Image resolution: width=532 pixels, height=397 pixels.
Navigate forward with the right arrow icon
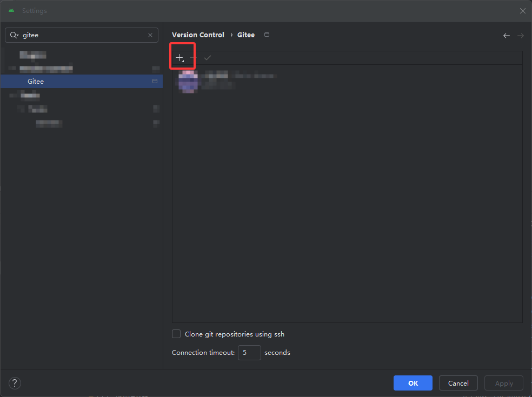point(520,35)
